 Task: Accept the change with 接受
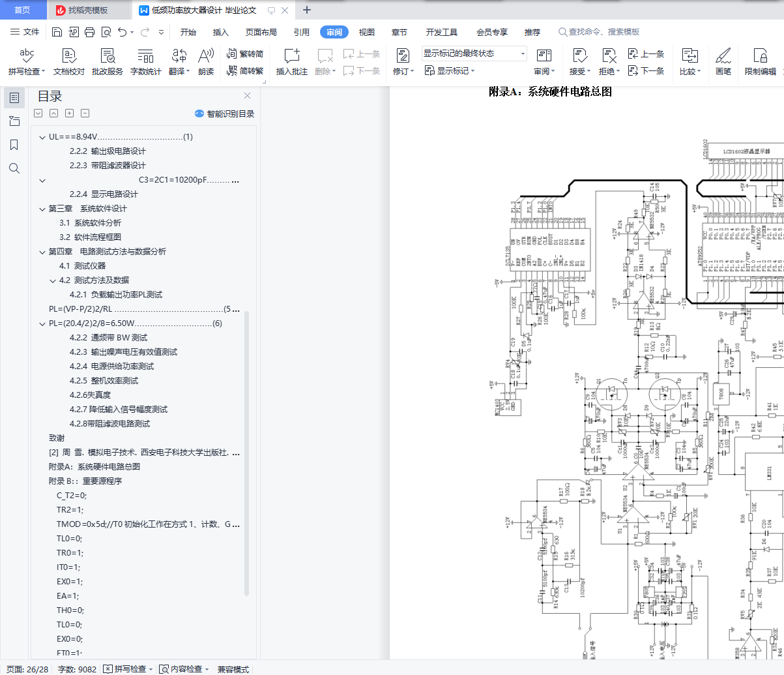579,62
